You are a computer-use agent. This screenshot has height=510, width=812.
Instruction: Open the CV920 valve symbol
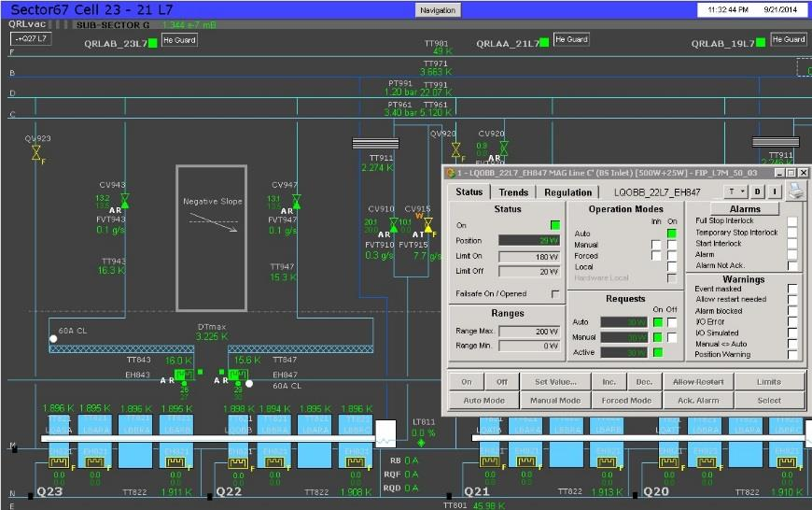pyautogui.click(x=504, y=149)
